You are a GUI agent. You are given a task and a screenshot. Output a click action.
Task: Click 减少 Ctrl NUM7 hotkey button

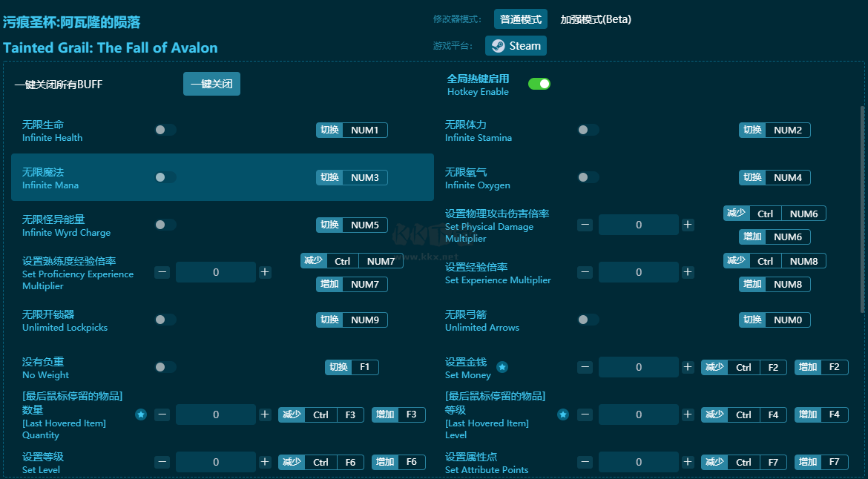point(352,261)
